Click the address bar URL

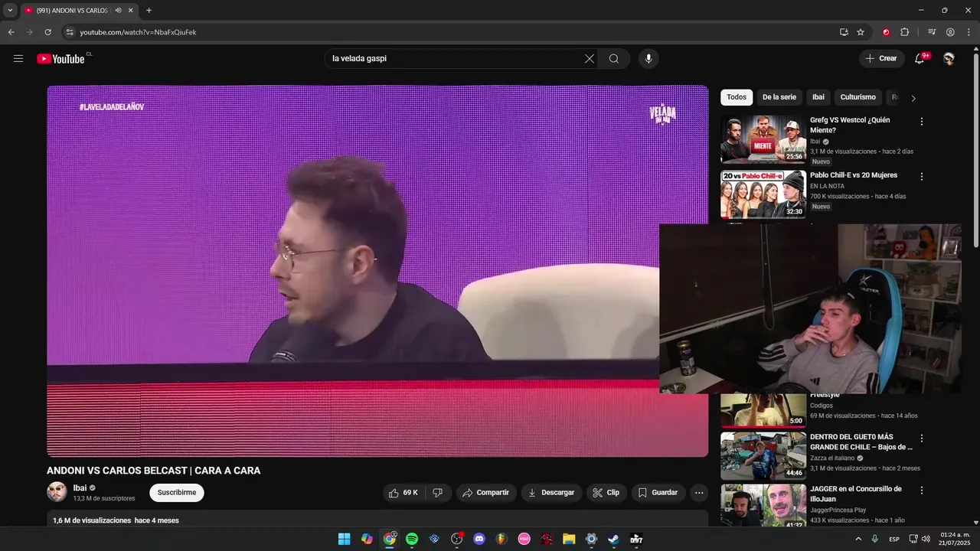139,32
